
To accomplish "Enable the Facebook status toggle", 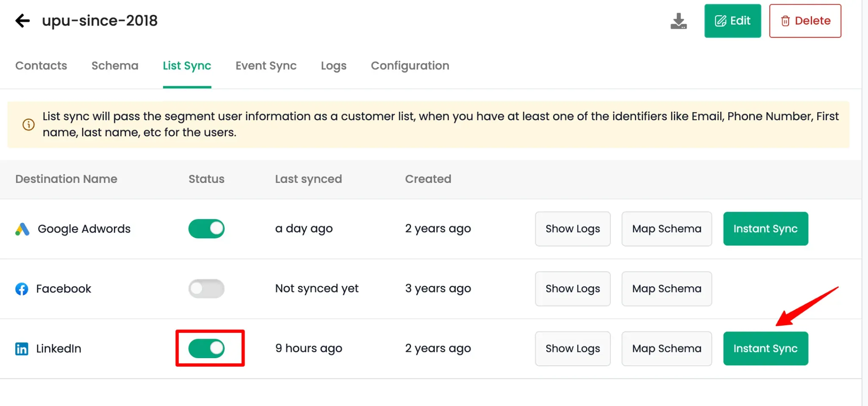I will coord(206,289).
